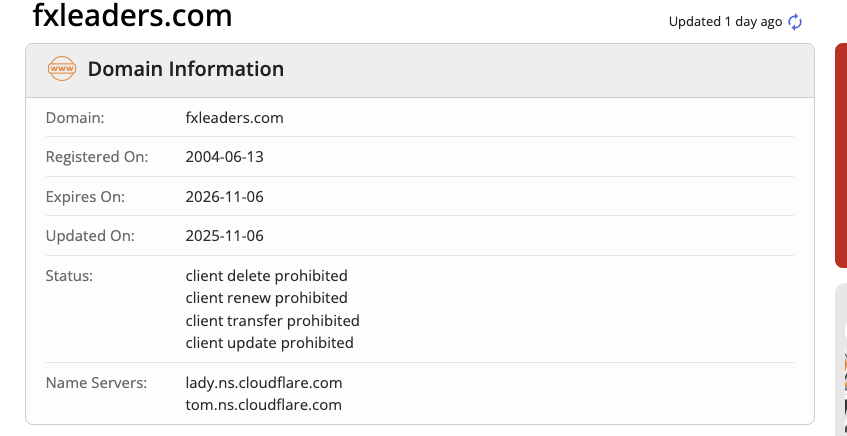Image resolution: width=847 pixels, height=436 pixels.
Task: Select the Updated On date 2025-11-06
Action: coord(225,236)
